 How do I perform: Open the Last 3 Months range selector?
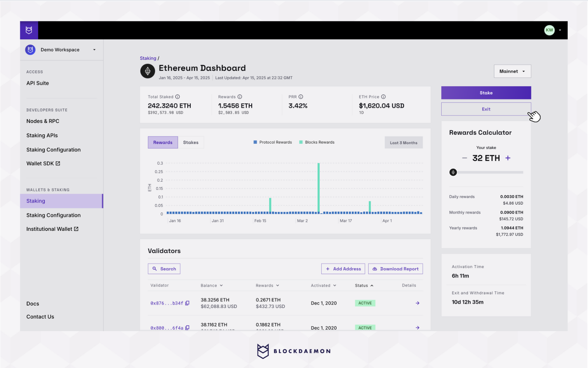point(404,142)
